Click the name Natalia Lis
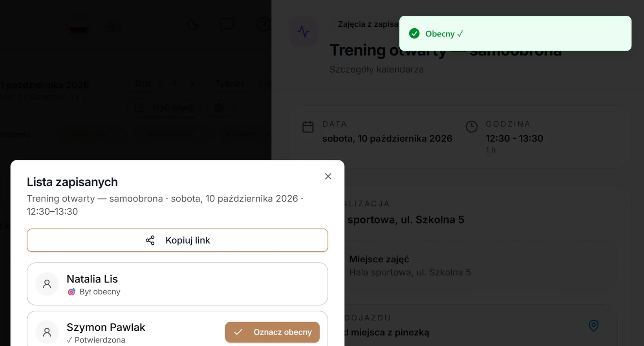Viewport: 644px width, 346px height. [x=92, y=279]
